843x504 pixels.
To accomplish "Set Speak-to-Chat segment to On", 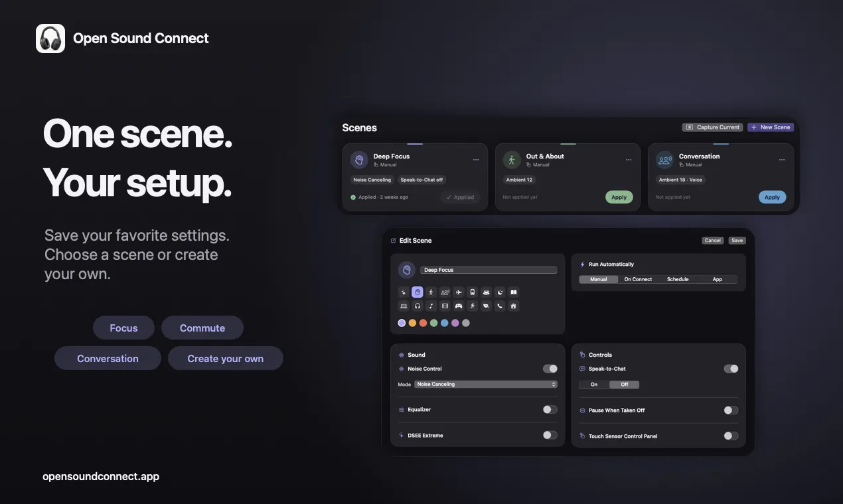I will point(594,385).
